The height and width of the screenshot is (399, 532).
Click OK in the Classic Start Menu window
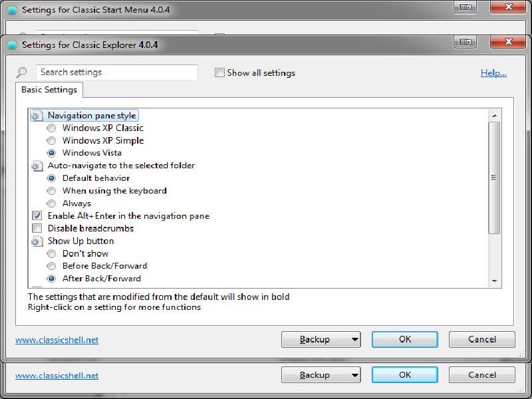(405, 375)
